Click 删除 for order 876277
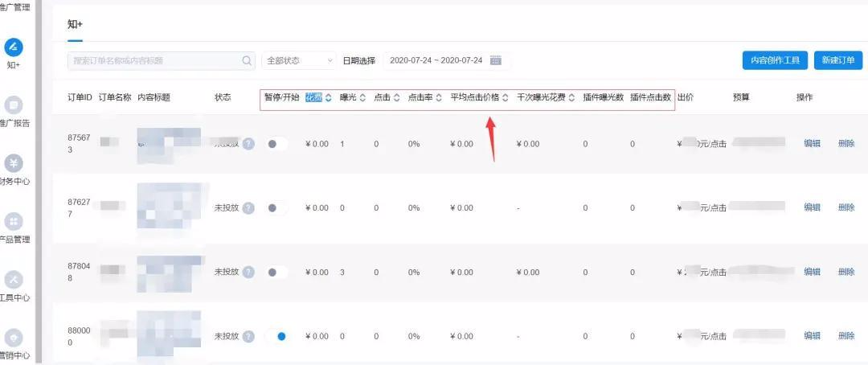 coord(846,207)
